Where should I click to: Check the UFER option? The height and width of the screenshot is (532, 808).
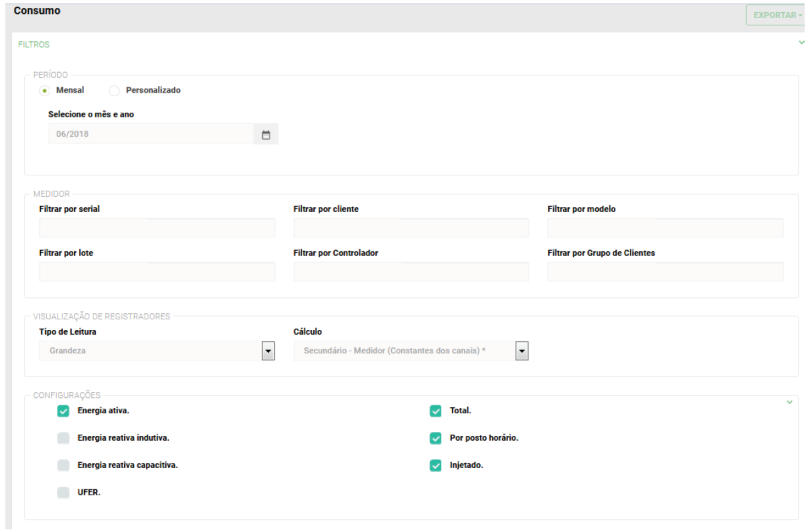pos(63,493)
